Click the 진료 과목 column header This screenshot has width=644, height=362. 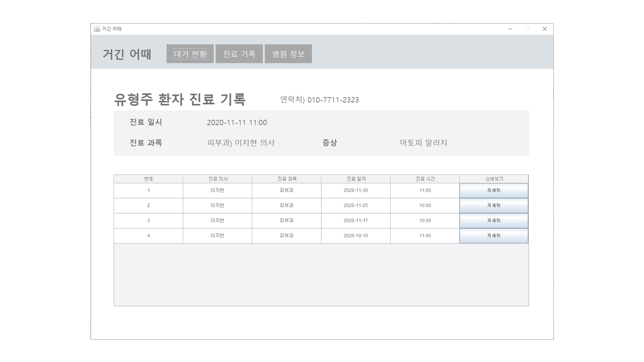(287, 179)
